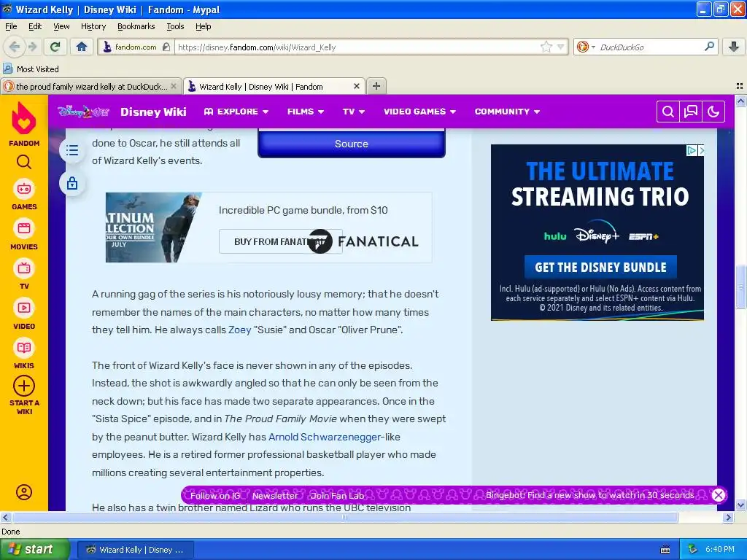Click the Start a Wiki plus icon
Screen dimensions: 747x560
pyautogui.click(x=24, y=386)
